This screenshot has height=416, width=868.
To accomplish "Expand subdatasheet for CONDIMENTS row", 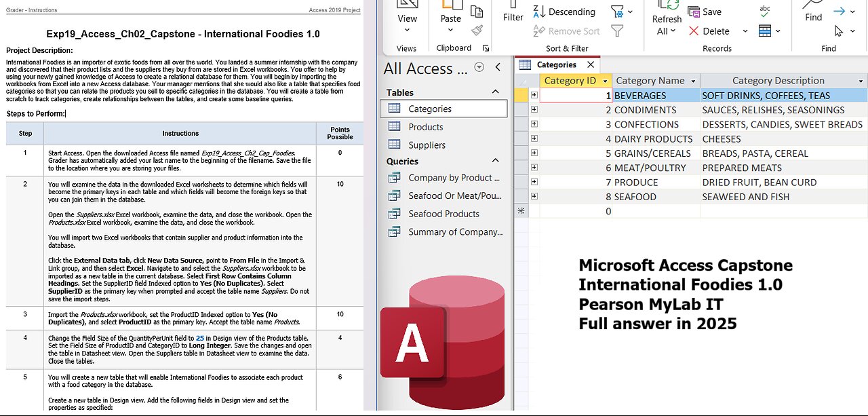I will pos(534,110).
